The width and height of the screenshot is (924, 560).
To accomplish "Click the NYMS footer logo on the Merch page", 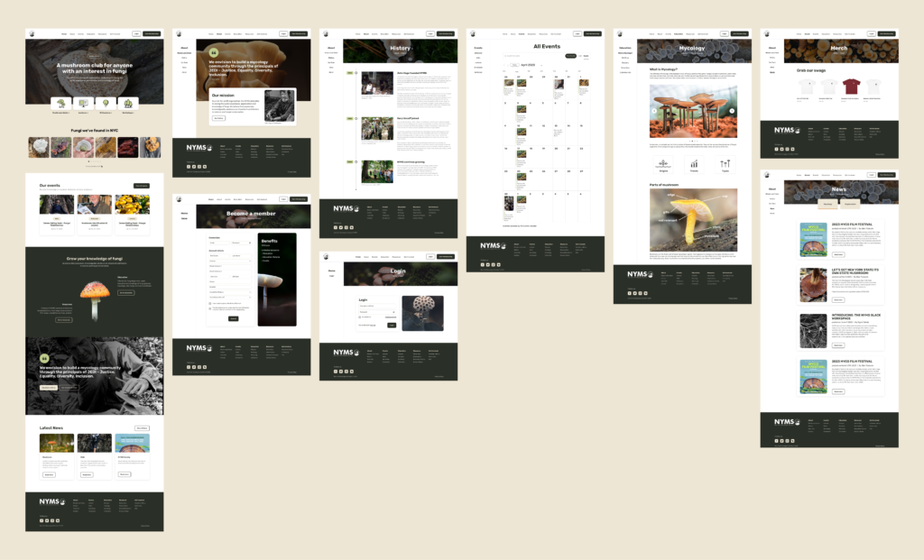I will coord(787,130).
